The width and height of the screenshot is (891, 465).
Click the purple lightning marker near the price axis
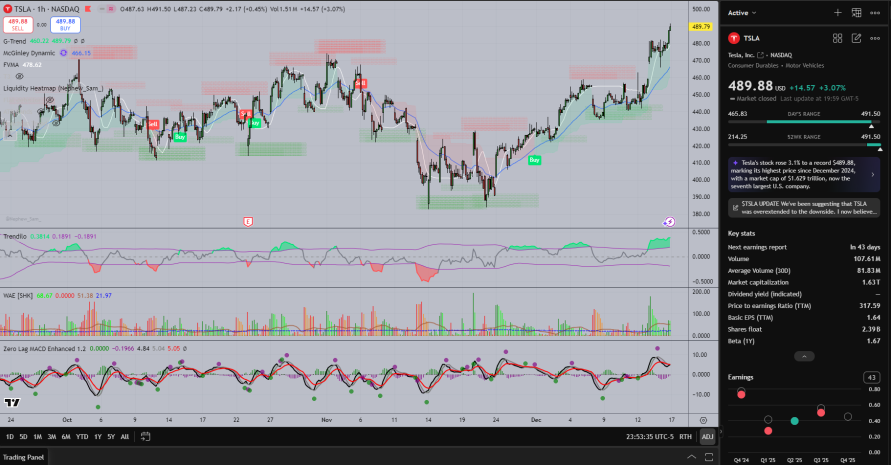point(669,222)
